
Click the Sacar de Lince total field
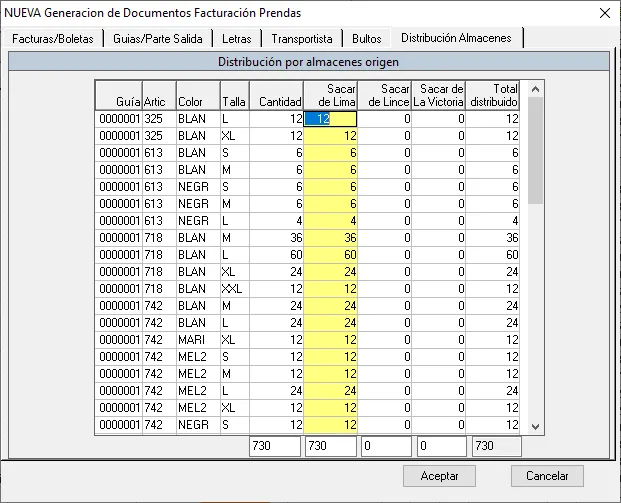pyautogui.click(x=386, y=446)
